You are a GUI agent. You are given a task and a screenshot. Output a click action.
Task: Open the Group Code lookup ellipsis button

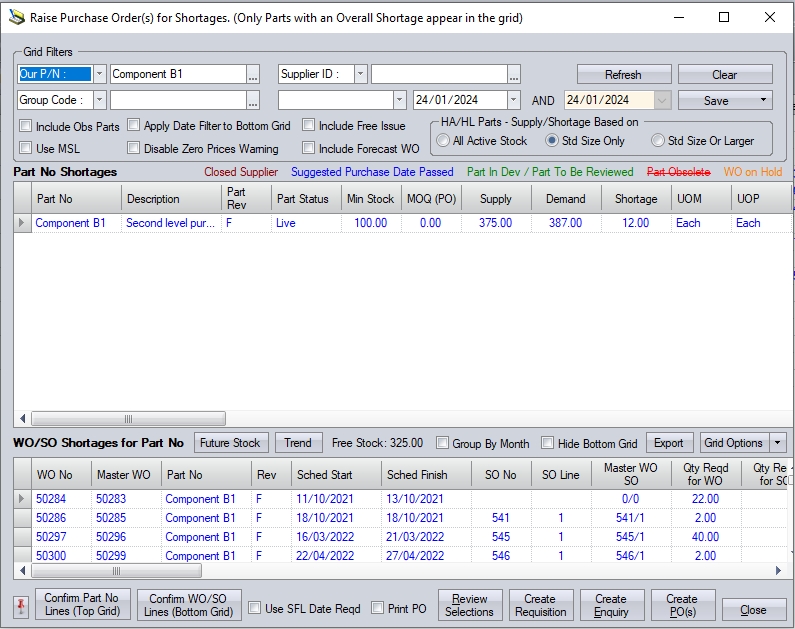click(x=253, y=100)
